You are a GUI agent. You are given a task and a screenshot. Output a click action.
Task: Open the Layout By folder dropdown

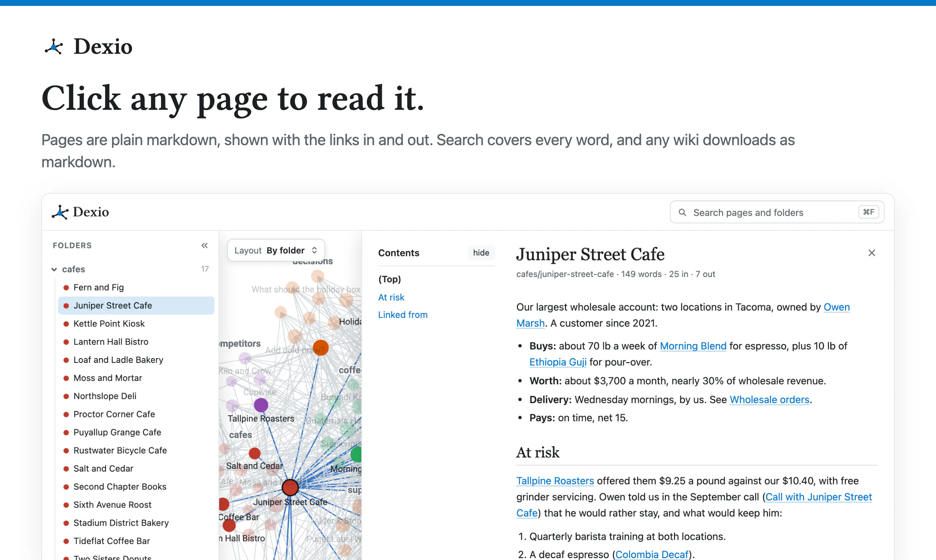[x=276, y=251]
